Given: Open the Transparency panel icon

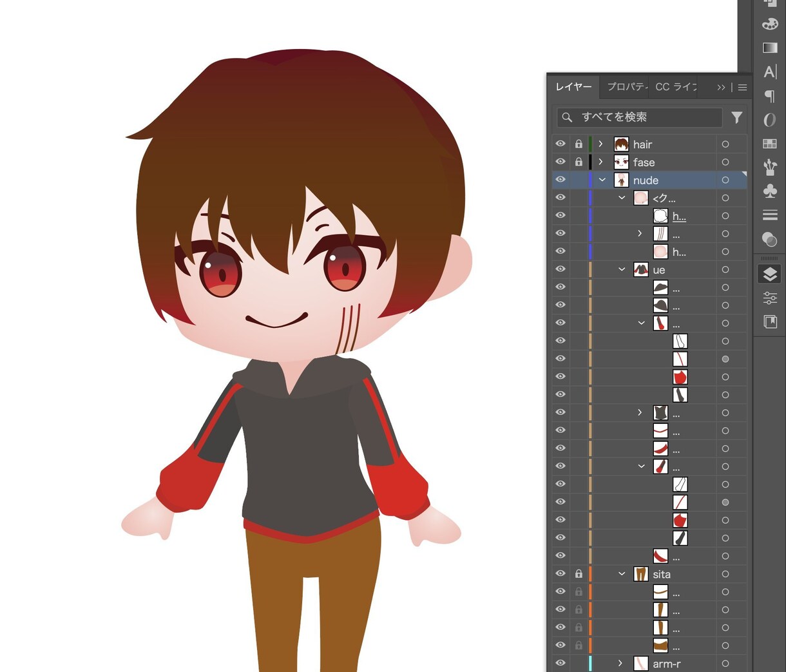Looking at the screenshot, I should [x=770, y=239].
